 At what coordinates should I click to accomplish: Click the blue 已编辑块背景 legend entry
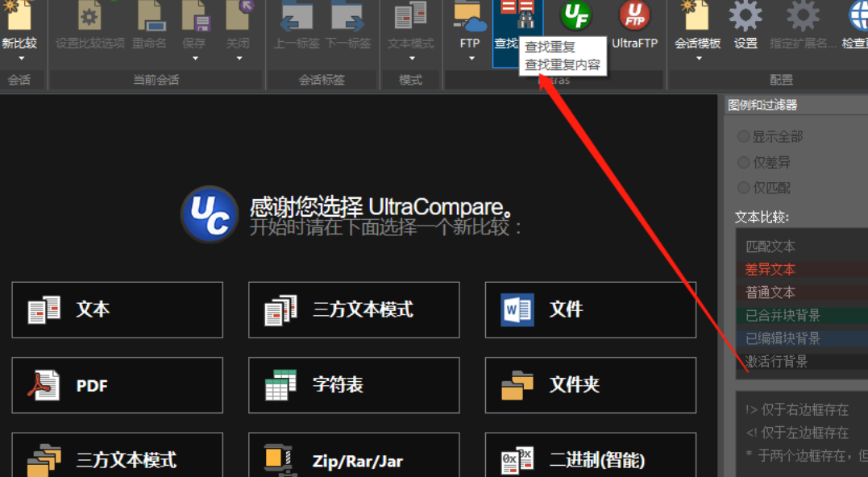pos(802,338)
